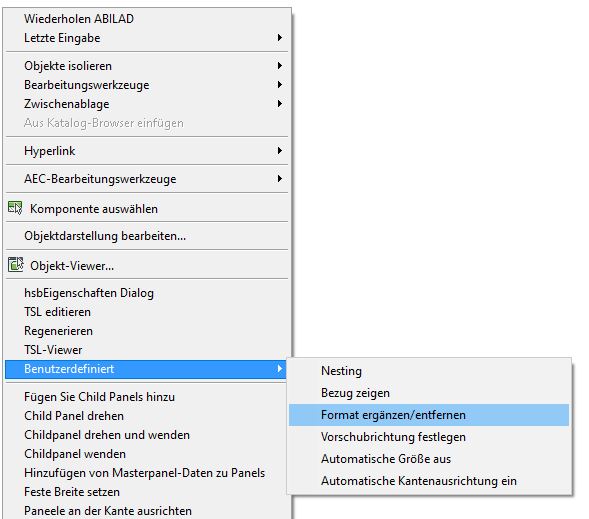Open TSL-Viewer entry

[146, 350]
